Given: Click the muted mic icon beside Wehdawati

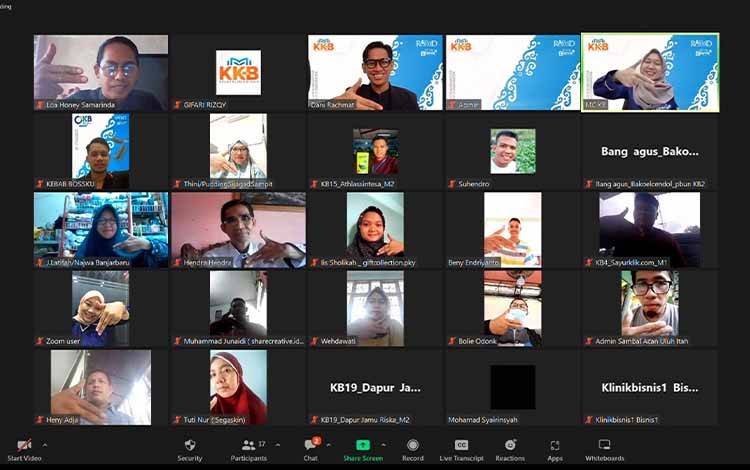Looking at the screenshot, I should 315,341.
